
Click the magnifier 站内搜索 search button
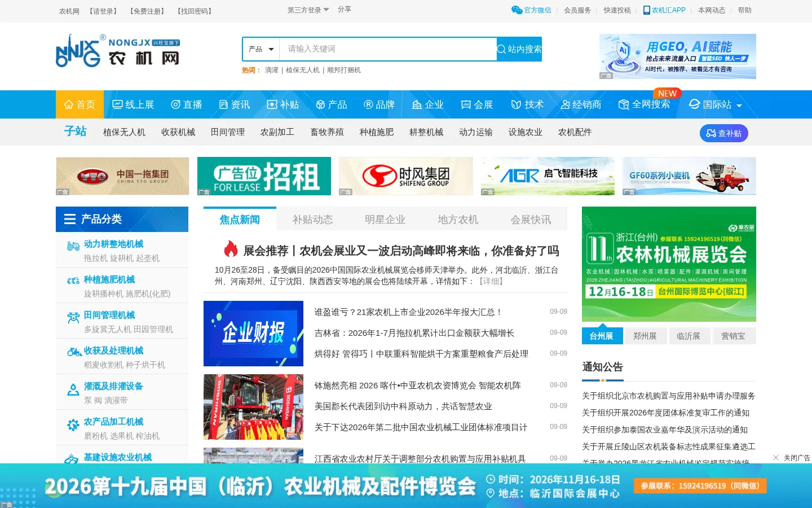(x=519, y=49)
